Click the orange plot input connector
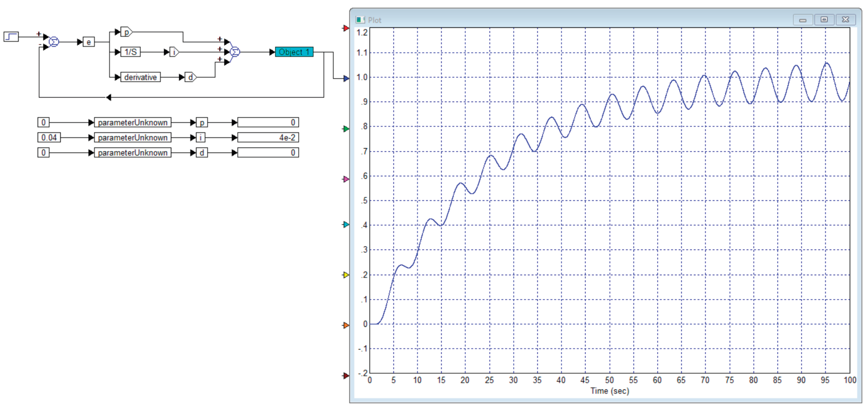The width and height of the screenshot is (868, 408). (346, 325)
